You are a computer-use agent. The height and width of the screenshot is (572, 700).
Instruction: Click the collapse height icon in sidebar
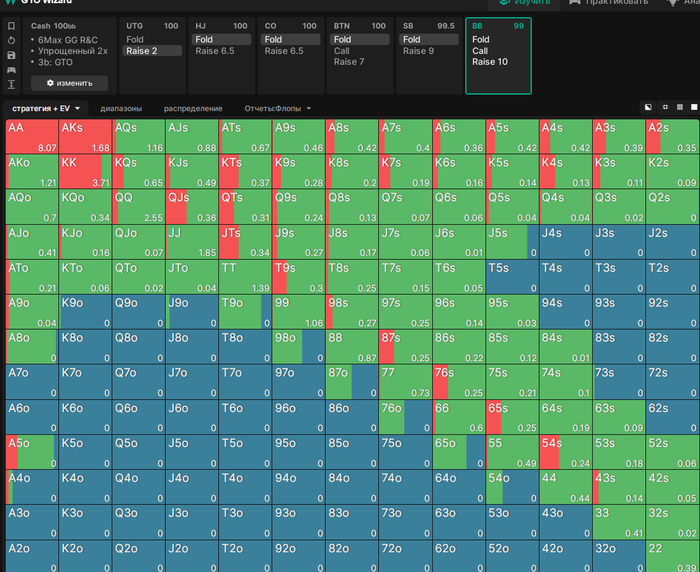[12, 84]
